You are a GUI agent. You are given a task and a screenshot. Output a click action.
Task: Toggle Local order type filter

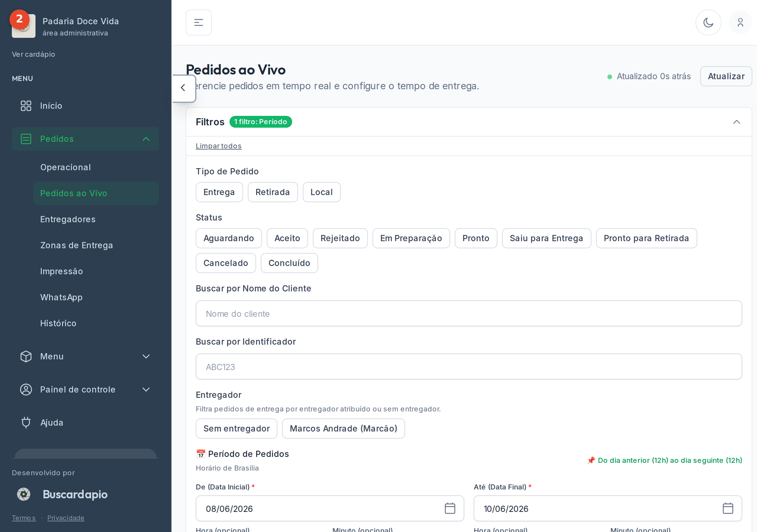pyautogui.click(x=321, y=192)
